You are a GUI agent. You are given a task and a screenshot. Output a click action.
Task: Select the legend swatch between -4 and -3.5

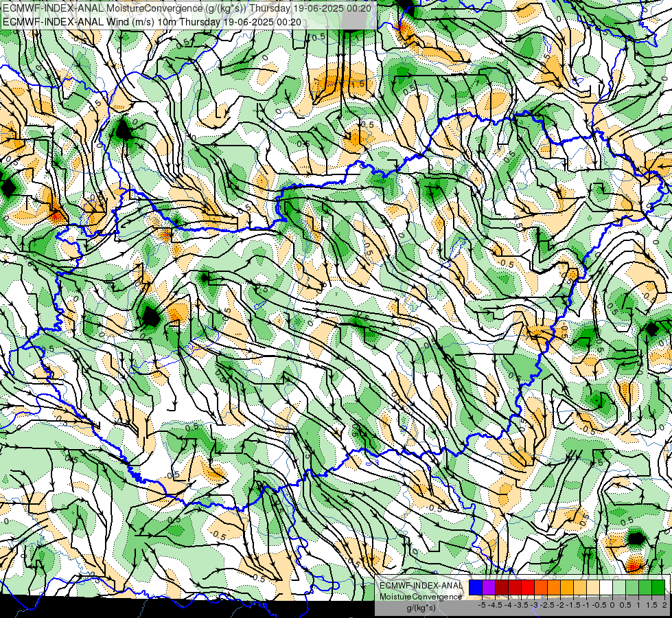click(x=515, y=588)
